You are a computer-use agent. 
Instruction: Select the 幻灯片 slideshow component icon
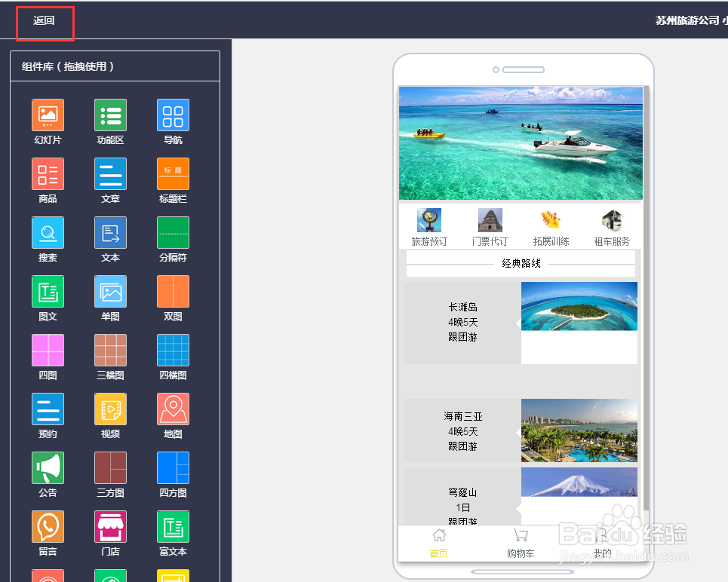48,115
